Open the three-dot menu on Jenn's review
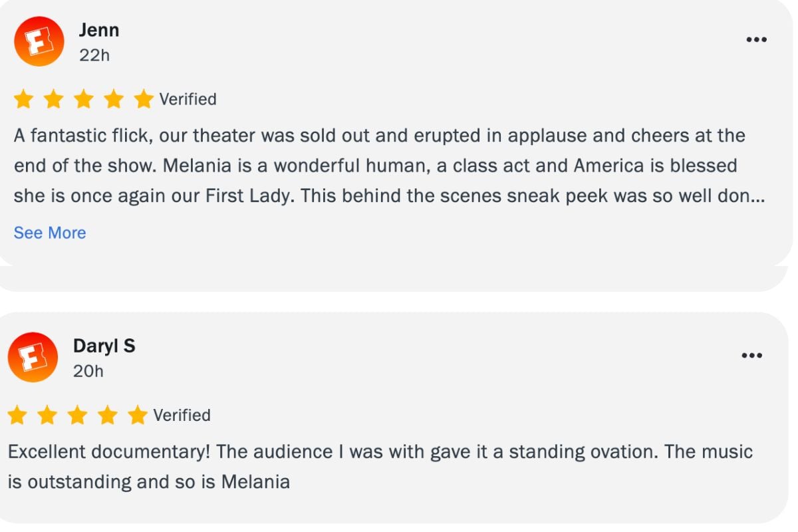This screenshot has width=798, height=532. (x=756, y=40)
